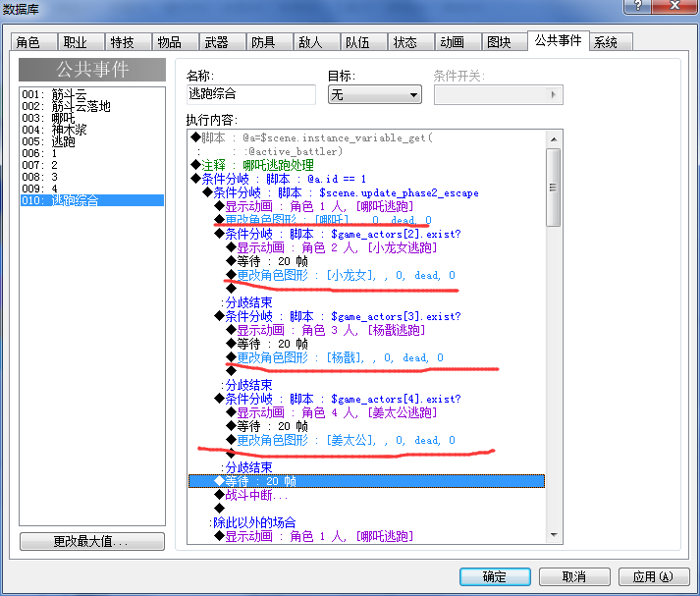700x596 pixels.
Task: Click the scroll down arrow of event list
Action: tap(554, 534)
